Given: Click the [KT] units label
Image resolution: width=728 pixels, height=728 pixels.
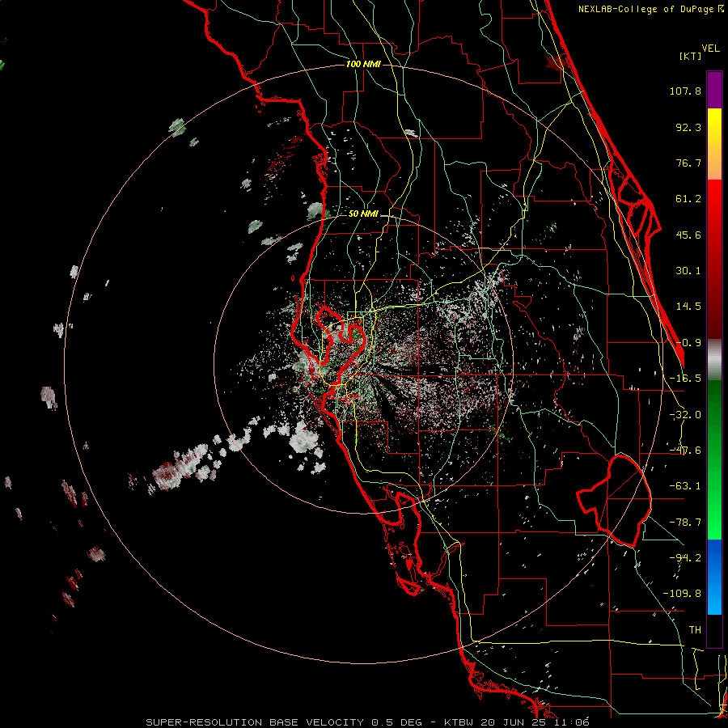Looking at the screenshot, I should point(691,56).
